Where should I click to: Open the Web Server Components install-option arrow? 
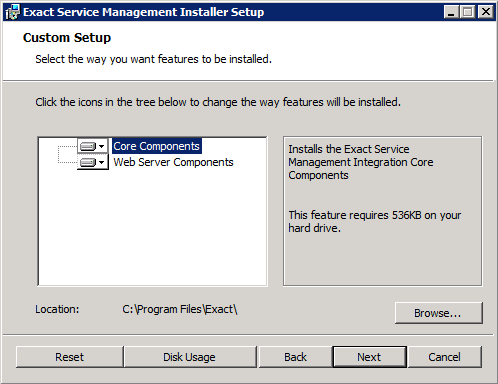102,162
